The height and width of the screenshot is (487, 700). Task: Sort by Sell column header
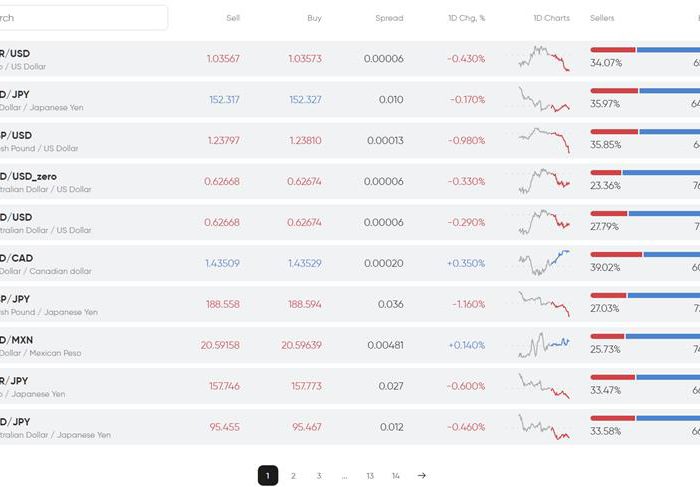(233, 18)
